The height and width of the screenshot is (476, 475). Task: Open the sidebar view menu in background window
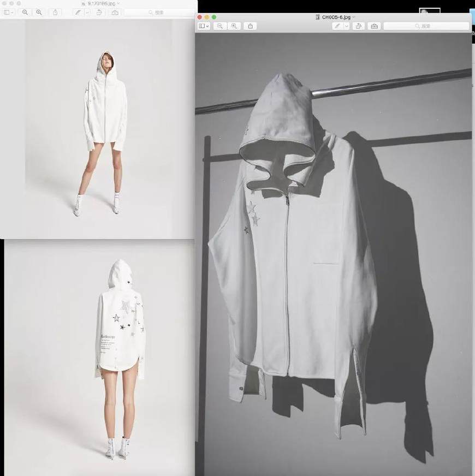coord(9,12)
